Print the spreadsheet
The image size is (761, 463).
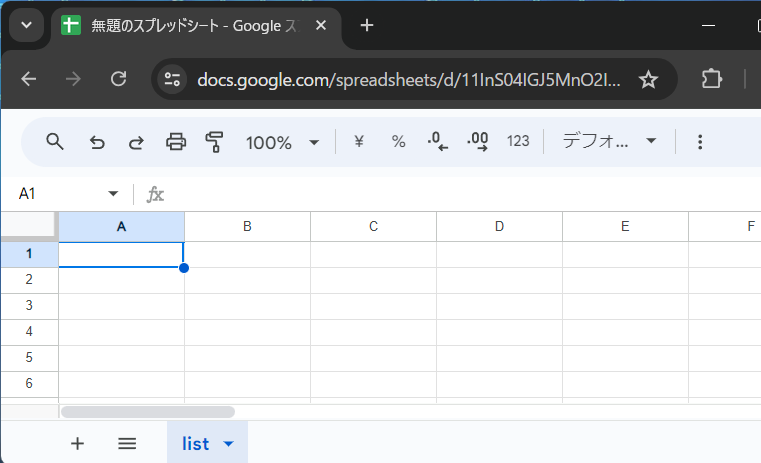176,142
